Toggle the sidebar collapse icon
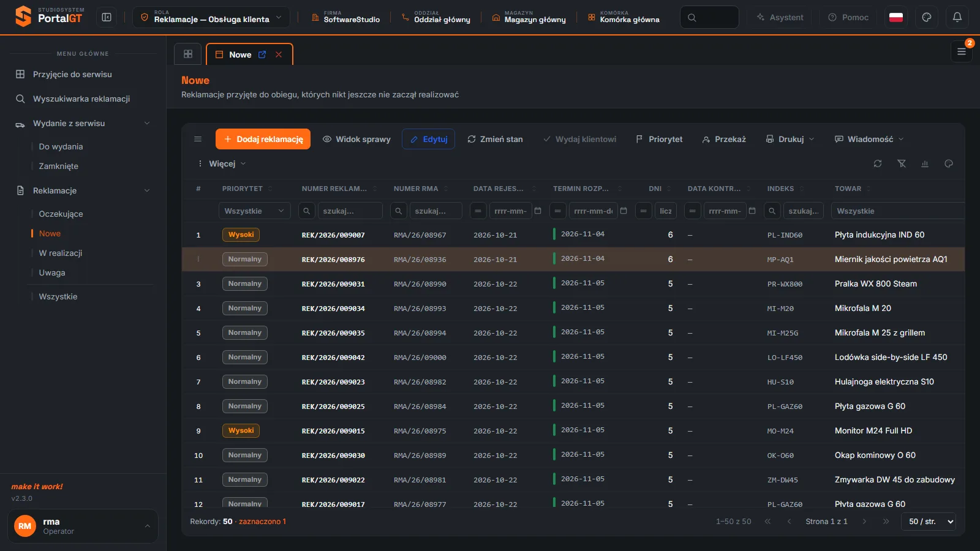The height and width of the screenshot is (551, 980). click(107, 17)
